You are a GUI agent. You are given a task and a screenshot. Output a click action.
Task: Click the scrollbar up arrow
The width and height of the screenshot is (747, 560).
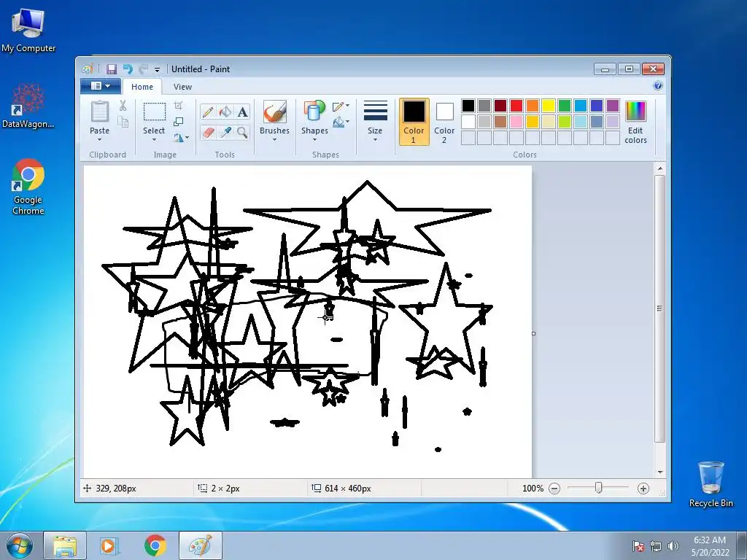pos(659,168)
